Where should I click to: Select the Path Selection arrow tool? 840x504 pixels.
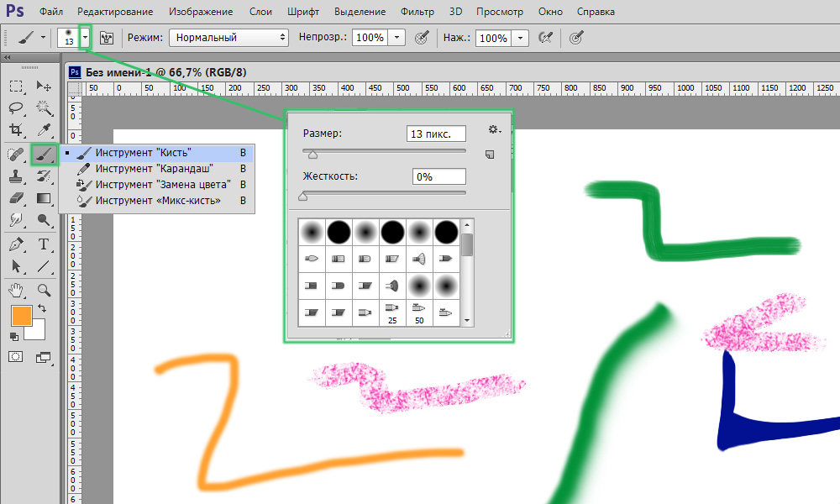click(16, 266)
